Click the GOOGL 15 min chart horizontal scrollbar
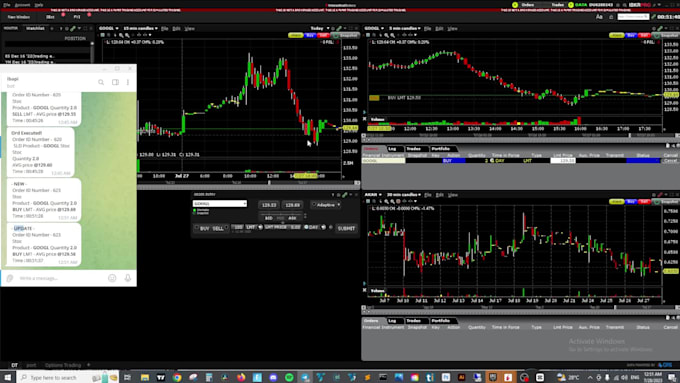Viewport: 680px width, 383px height. click(x=248, y=183)
